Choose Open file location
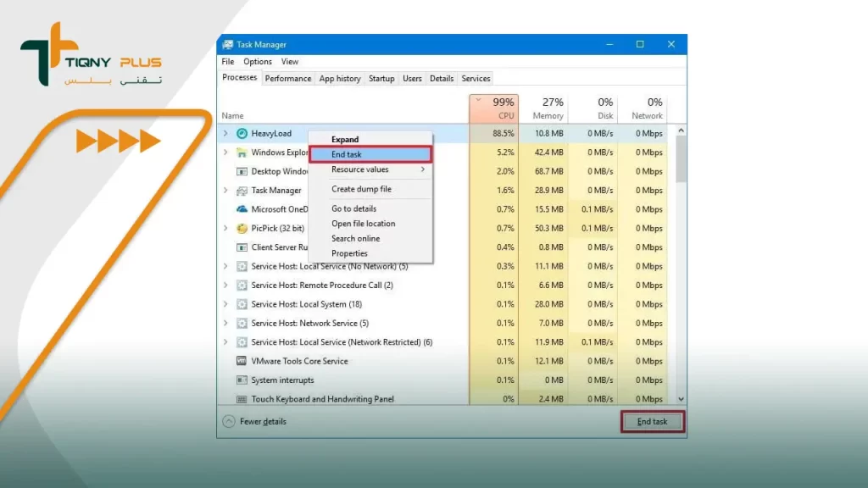 click(x=370, y=224)
